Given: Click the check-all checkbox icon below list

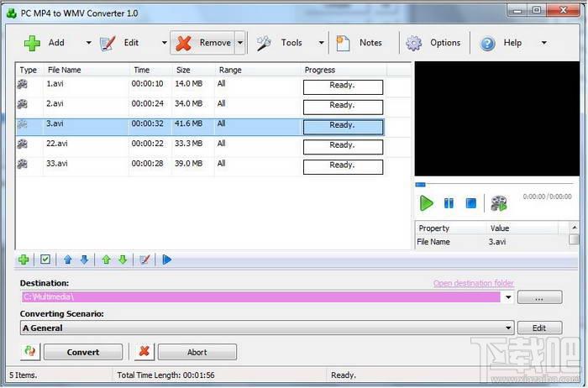Looking at the screenshot, I should click(45, 260).
